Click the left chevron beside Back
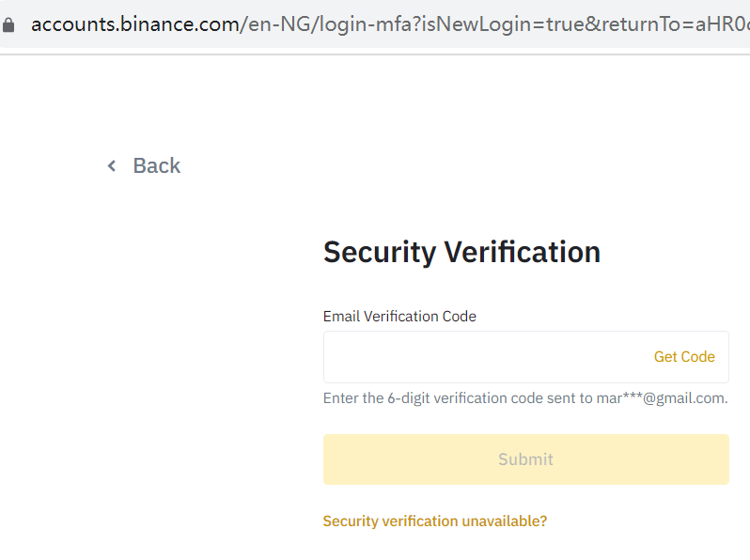The image size is (750, 560). tap(112, 166)
